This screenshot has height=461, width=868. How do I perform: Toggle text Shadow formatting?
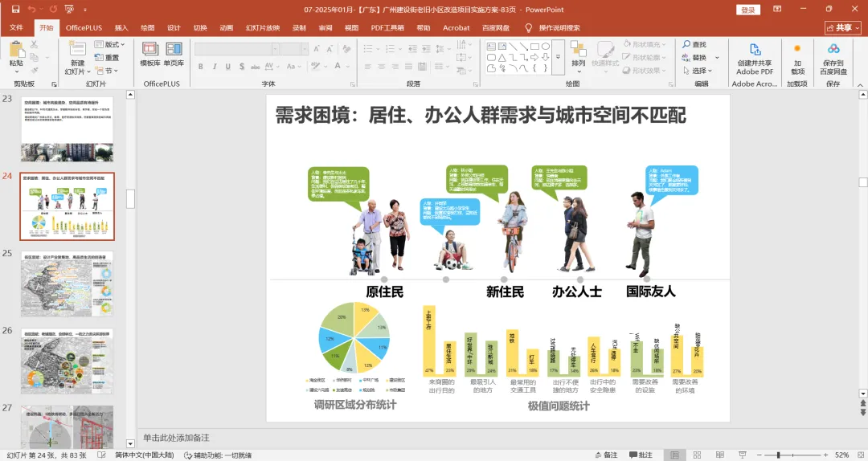[242, 67]
